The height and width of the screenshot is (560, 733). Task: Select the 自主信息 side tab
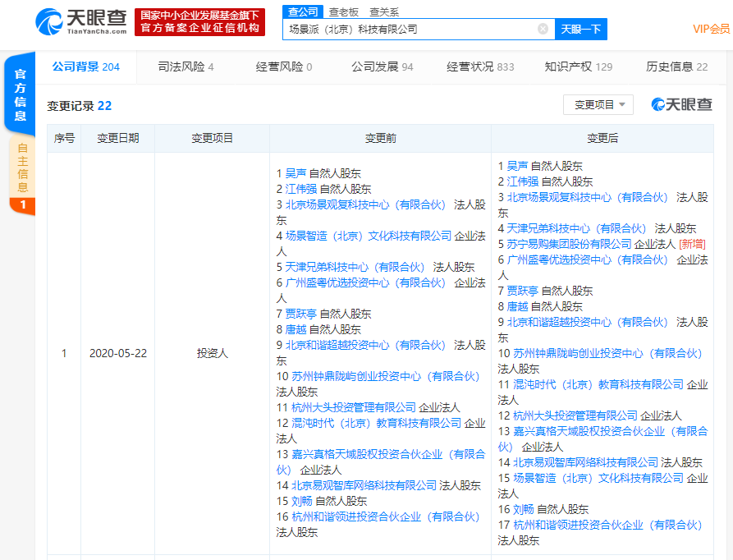(x=22, y=168)
